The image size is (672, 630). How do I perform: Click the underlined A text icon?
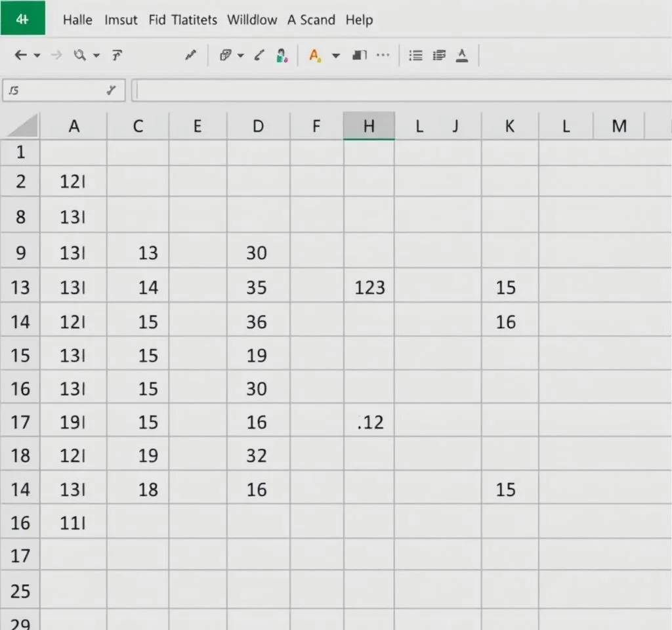(x=462, y=56)
